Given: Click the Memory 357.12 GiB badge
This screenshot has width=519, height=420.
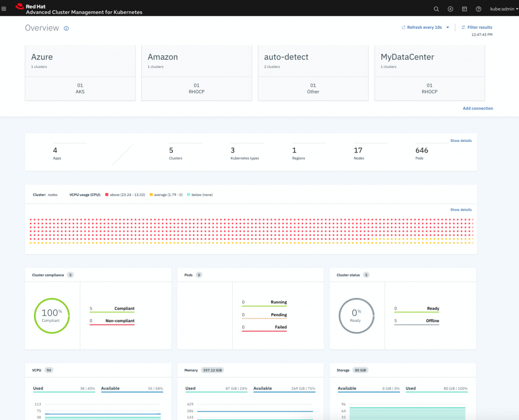Looking at the screenshot, I should pos(212,370).
